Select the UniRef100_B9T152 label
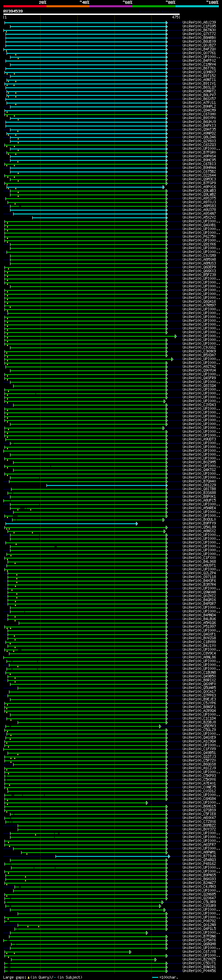The width and height of the screenshot is (222, 980). click(x=199, y=76)
